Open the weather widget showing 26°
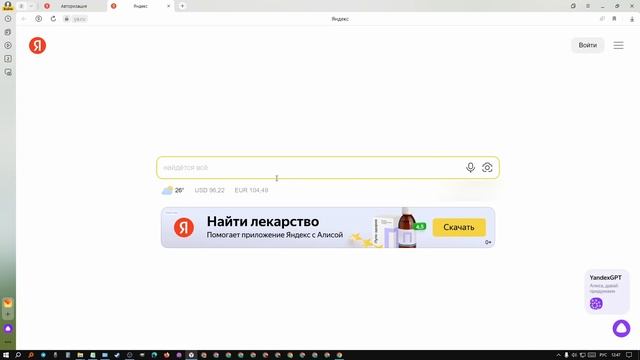Viewport: 640px width, 360px height. tap(173, 190)
